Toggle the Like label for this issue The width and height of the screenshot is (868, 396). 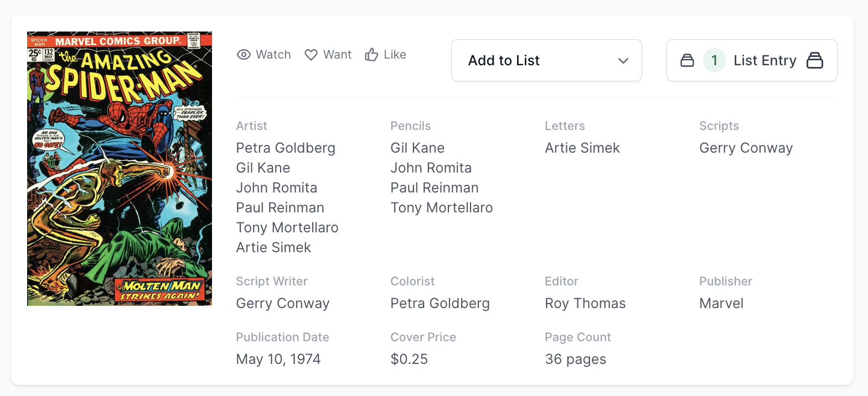[395, 55]
